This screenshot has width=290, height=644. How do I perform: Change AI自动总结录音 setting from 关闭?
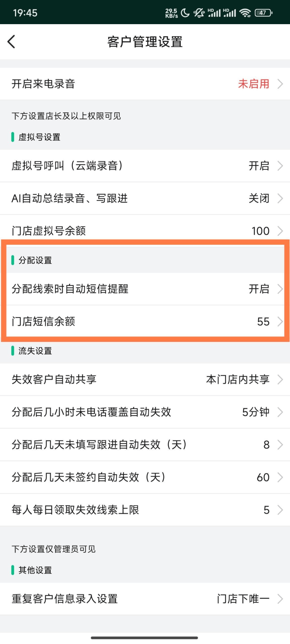click(259, 199)
